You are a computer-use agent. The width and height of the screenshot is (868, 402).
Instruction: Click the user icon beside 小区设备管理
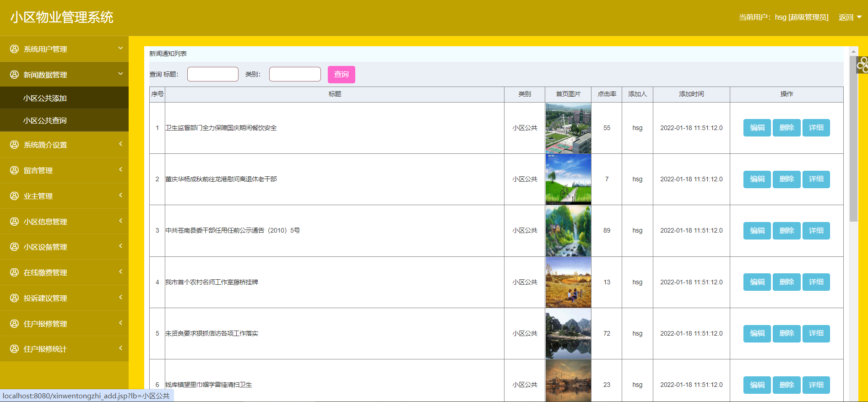[15, 246]
